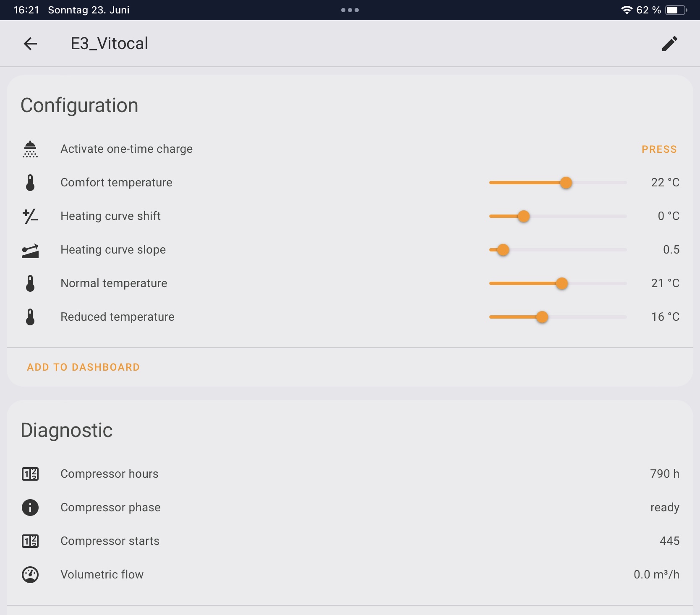Click the 22 °C comfort value
The height and width of the screenshot is (615, 700).
pos(665,183)
